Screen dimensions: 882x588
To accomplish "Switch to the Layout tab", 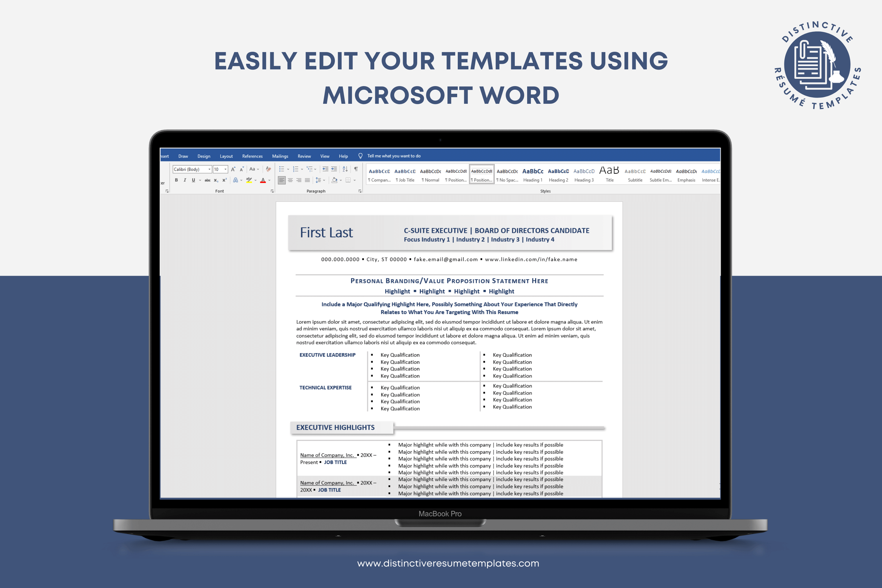I will (226, 156).
